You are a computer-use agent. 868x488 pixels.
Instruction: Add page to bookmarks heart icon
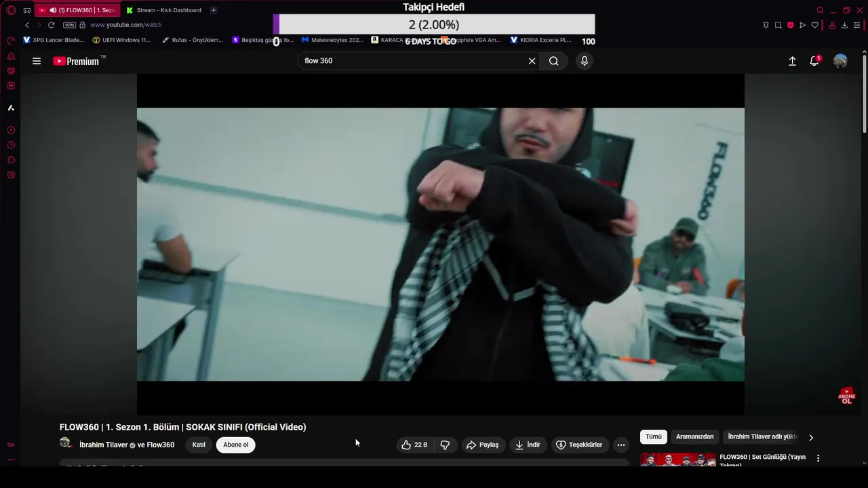click(814, 25)
